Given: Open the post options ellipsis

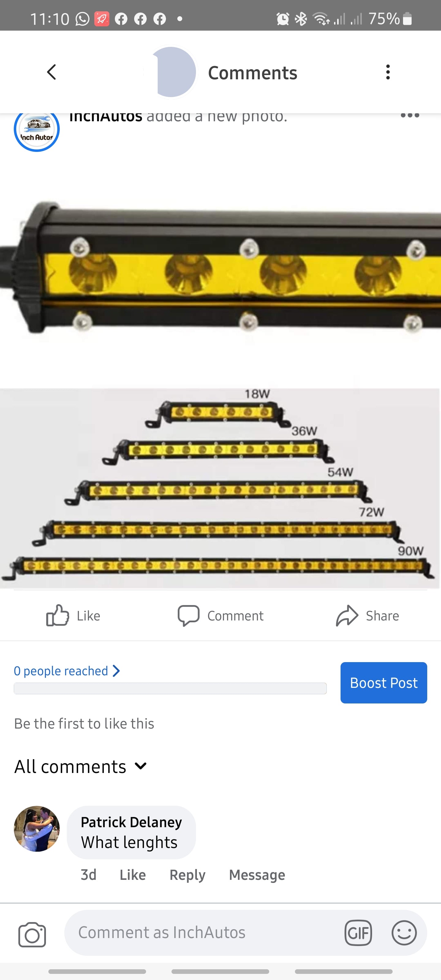Looking at the screenshot, I should click(x=410, y=115).
